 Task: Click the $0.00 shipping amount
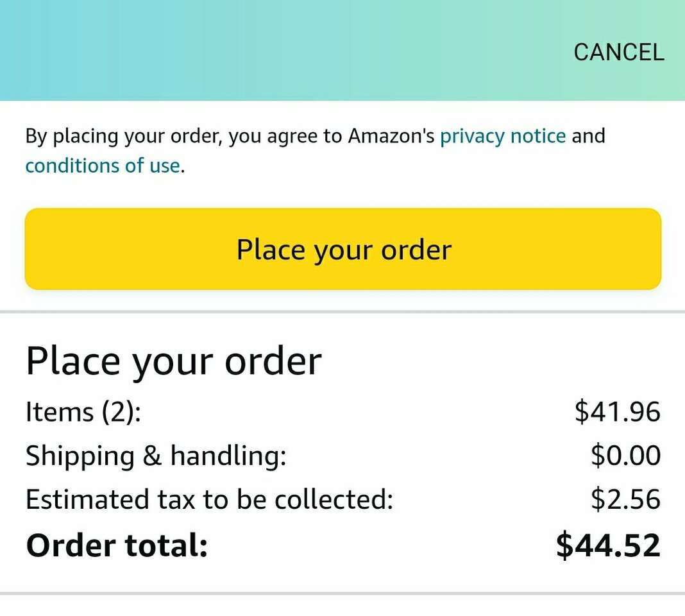tap(625, 456)
